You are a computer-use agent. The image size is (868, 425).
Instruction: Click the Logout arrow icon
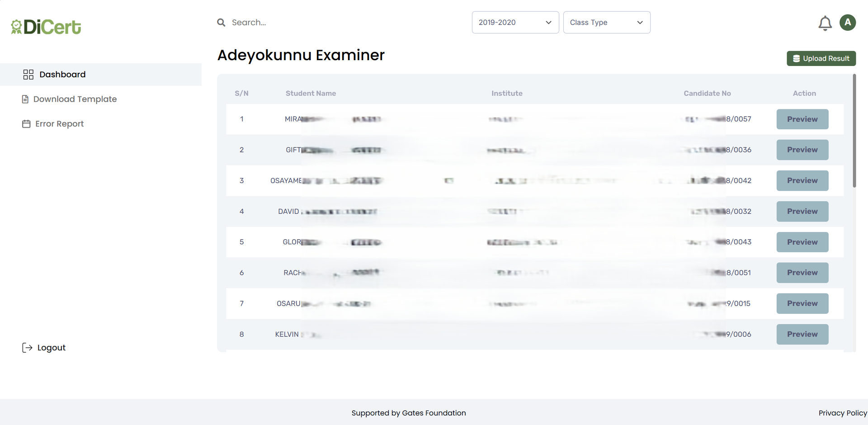[28, 347]
